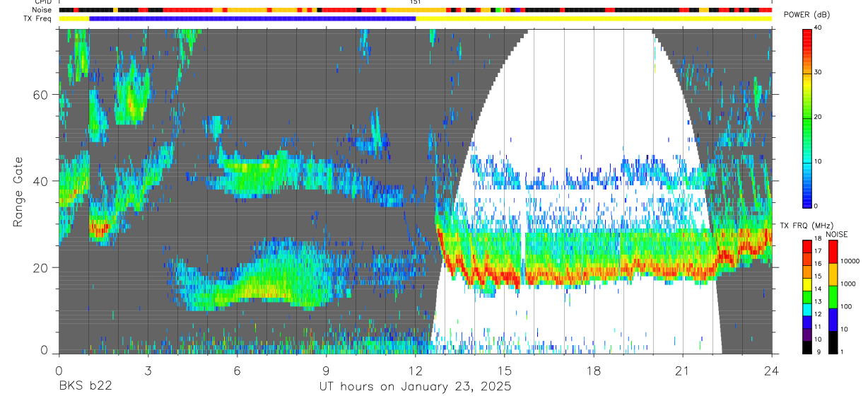Click the blue segment of TX Freq bar
868x401 pixels.
252,18
